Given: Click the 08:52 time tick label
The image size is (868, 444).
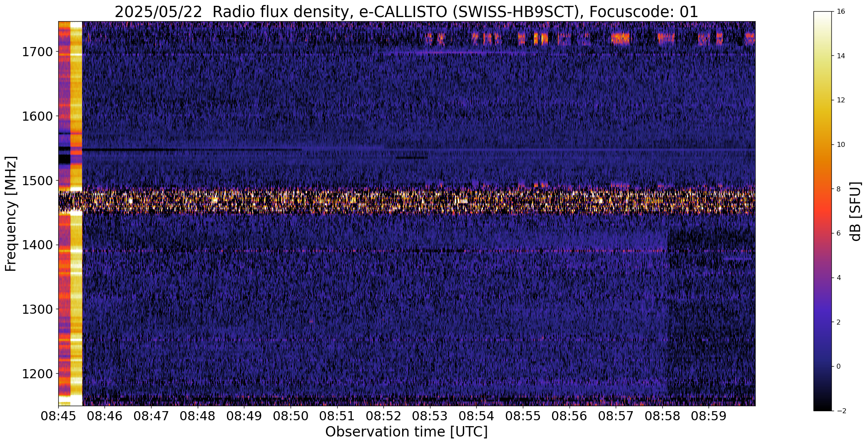Looking at the screenshot, I should [383, 416].
